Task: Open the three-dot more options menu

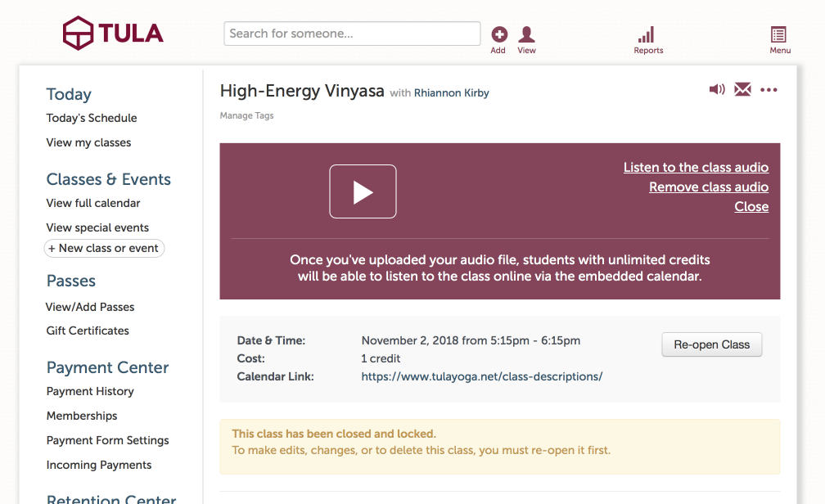Action: click(x=769, y=90)
